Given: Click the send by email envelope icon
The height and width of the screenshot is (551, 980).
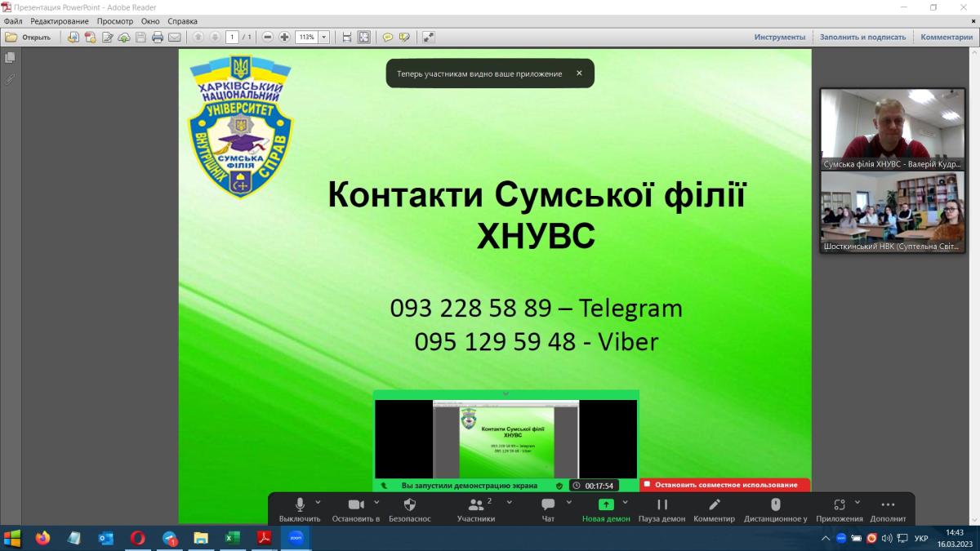Looking at the screenshot, I should [x=174, y=37].
